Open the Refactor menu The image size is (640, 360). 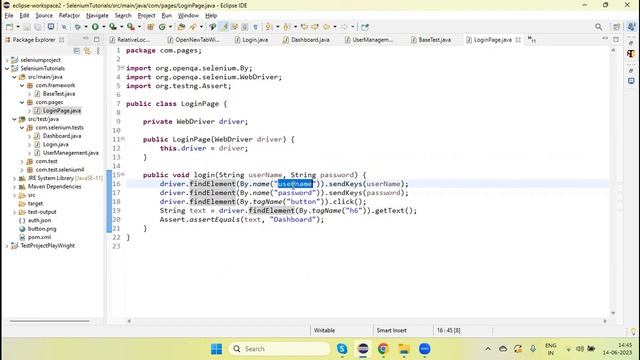(69, 16)
